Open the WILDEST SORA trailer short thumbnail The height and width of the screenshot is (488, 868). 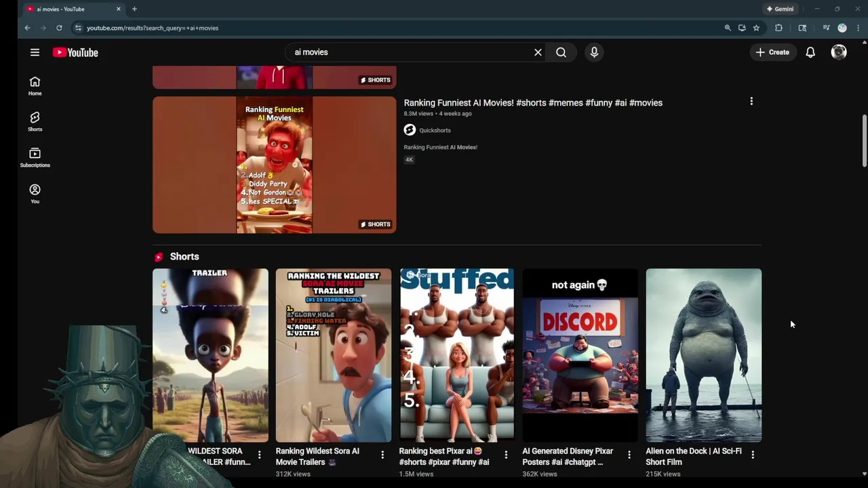tap(210, 354)
